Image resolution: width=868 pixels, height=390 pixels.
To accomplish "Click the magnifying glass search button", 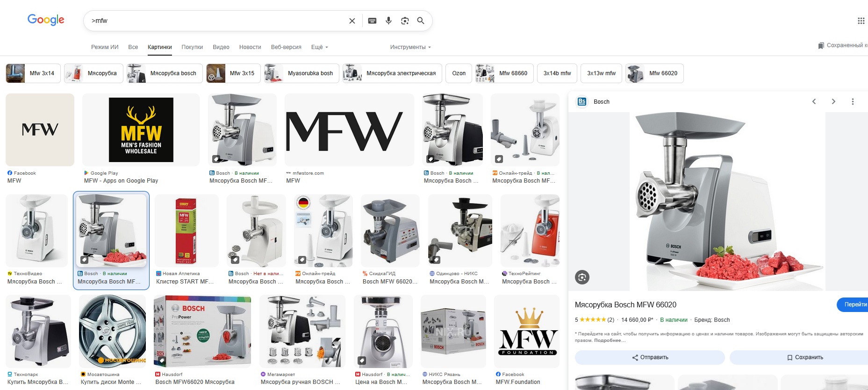I will coord(421,21).
